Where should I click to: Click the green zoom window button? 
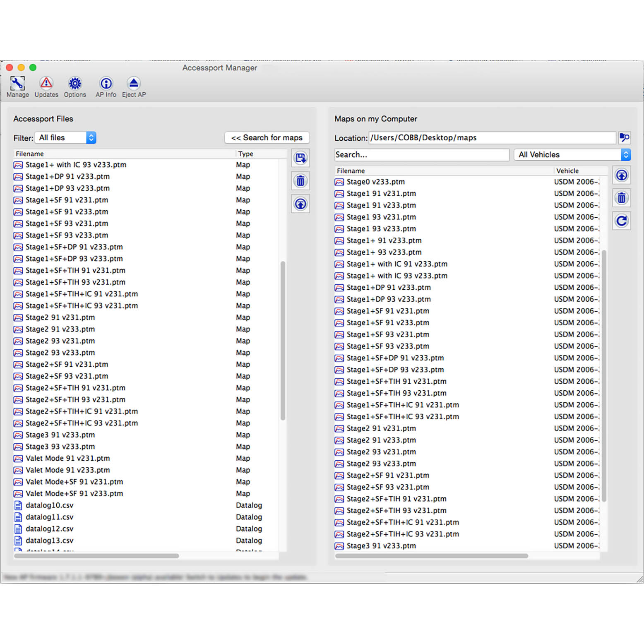pos(33,67)
